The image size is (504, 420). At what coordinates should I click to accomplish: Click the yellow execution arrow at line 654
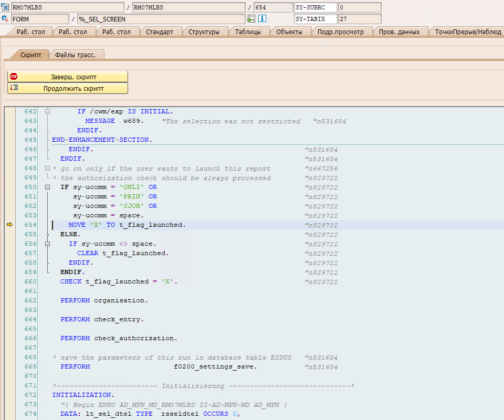tap(9, 225)
